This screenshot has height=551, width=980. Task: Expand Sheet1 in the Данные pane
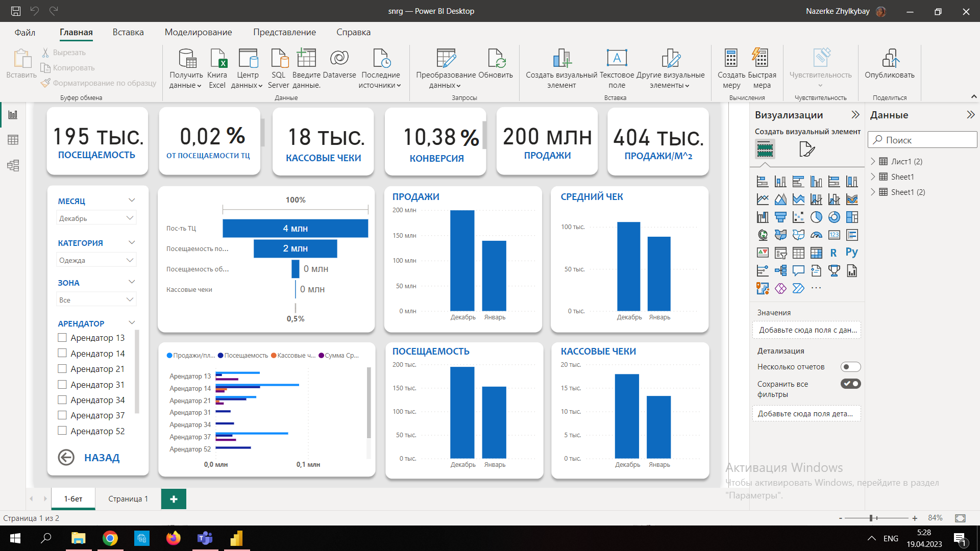tap(873, 177)
